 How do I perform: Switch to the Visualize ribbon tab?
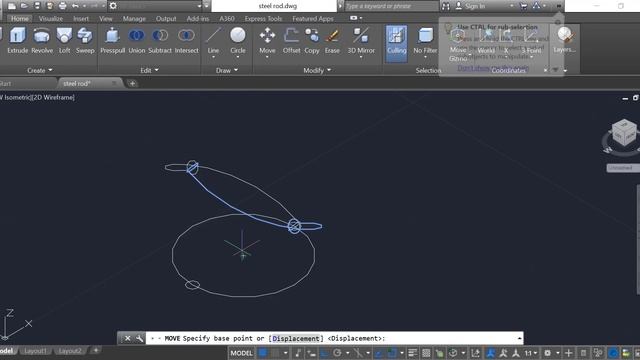click(51, 18)
